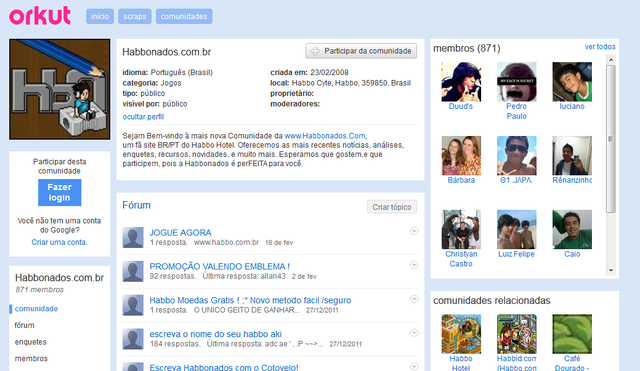Open escreva o nome do seu habbo aki topic
640x371 pixels.
coord(216,334)
